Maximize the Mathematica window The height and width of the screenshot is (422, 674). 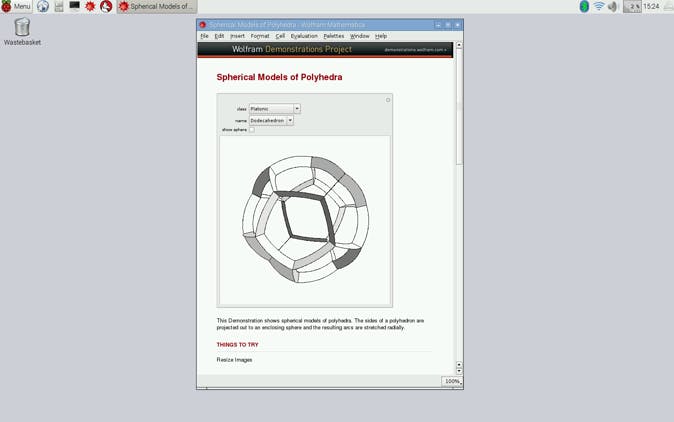[448, 25]
